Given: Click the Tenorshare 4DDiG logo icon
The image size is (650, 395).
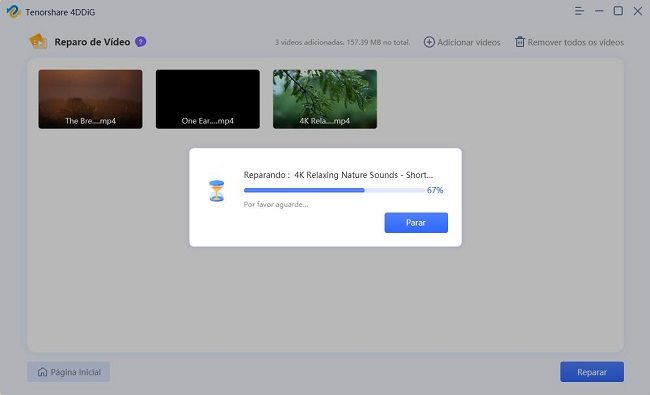Looking at the screenshot, I should click(13, 11).
